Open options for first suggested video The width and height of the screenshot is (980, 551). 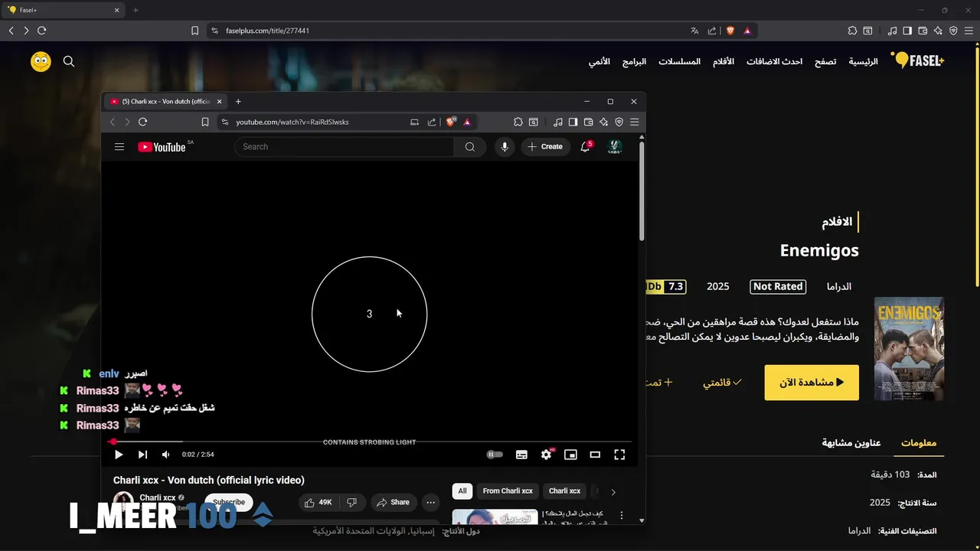point(622,516)
